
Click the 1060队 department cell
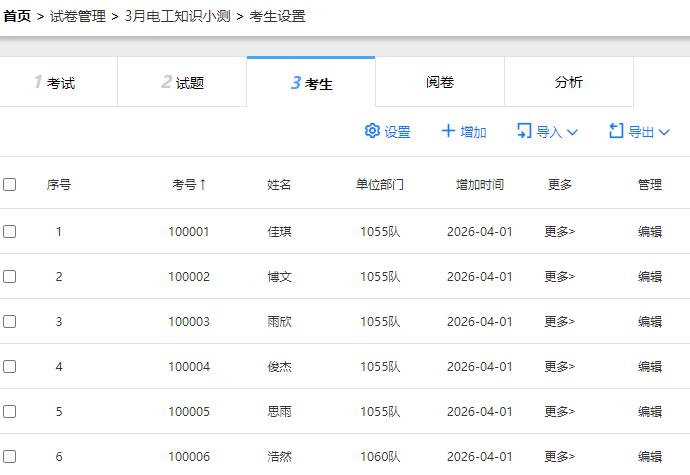380,456
